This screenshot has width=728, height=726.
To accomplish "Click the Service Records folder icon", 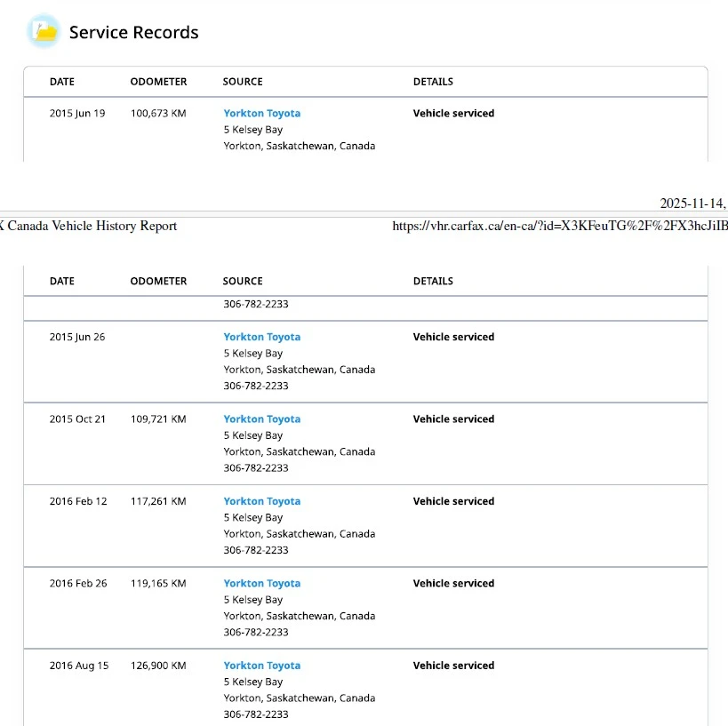I will 44,31.
